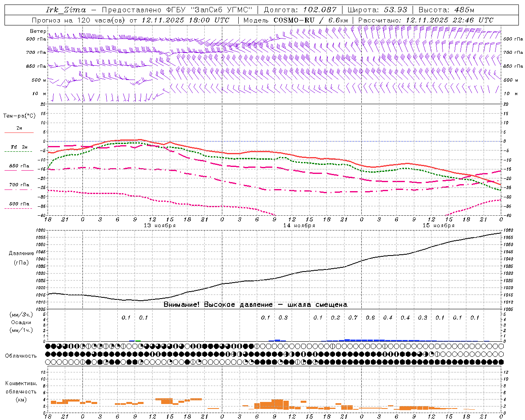Click the 0.6 precipitation value
This screenshot has height=420, width=525.
point(370,318)
